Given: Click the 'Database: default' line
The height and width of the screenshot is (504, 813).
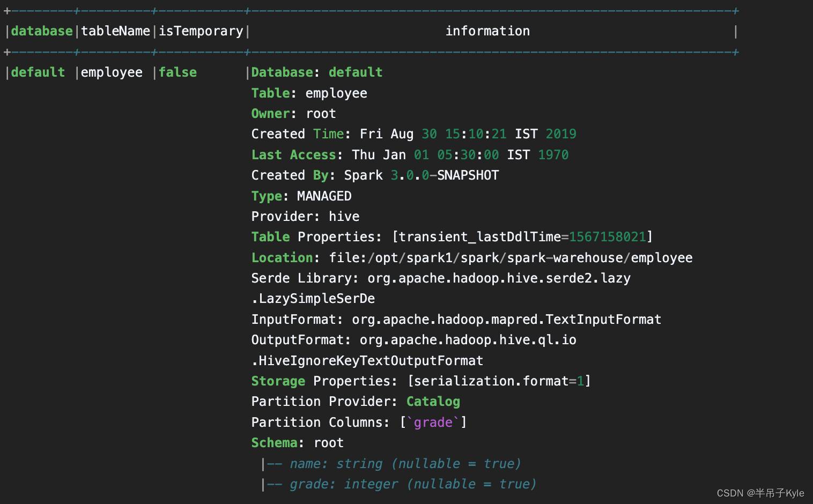Looking at the screenshot, I should [317, 72].
